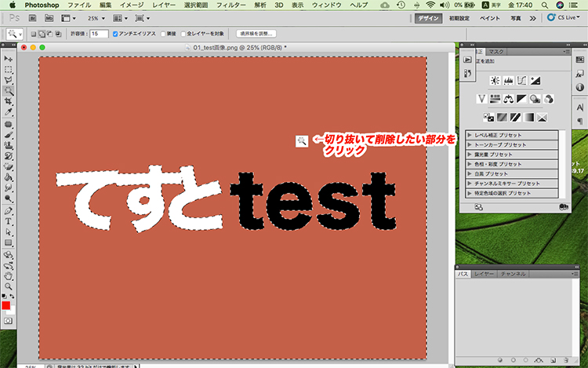Select the Move tool
Image resolution: width=588 pixels, height=368 pixels.
click(x=9, y=59)
